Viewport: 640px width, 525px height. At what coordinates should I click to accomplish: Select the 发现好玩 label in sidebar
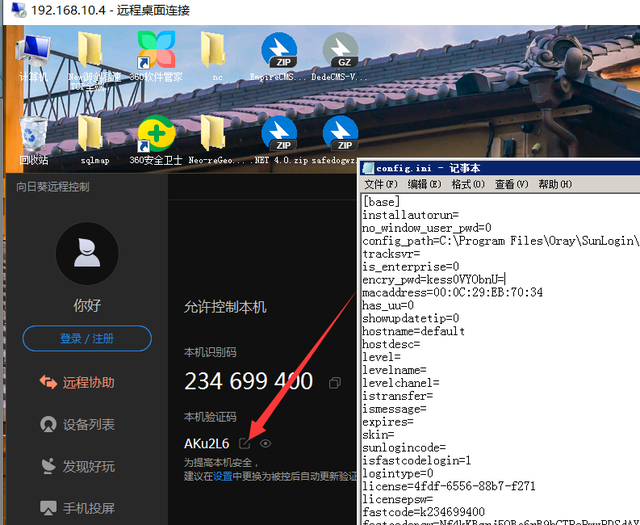click(89, 466)
